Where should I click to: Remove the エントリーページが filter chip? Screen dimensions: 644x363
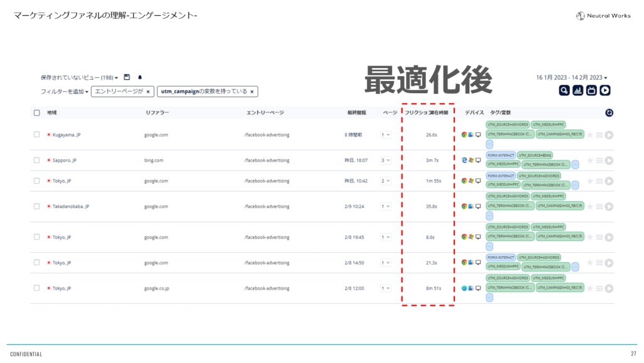(x=148, y=91)
